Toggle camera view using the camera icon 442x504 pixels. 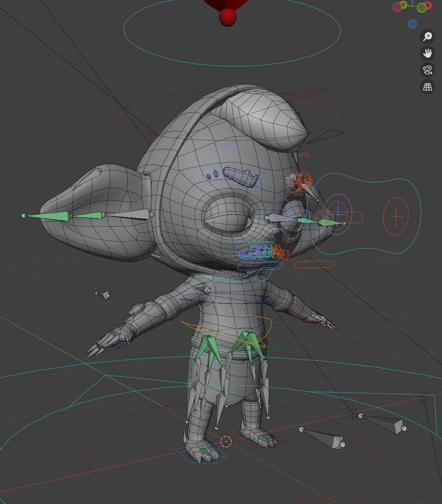coord(427,70)
